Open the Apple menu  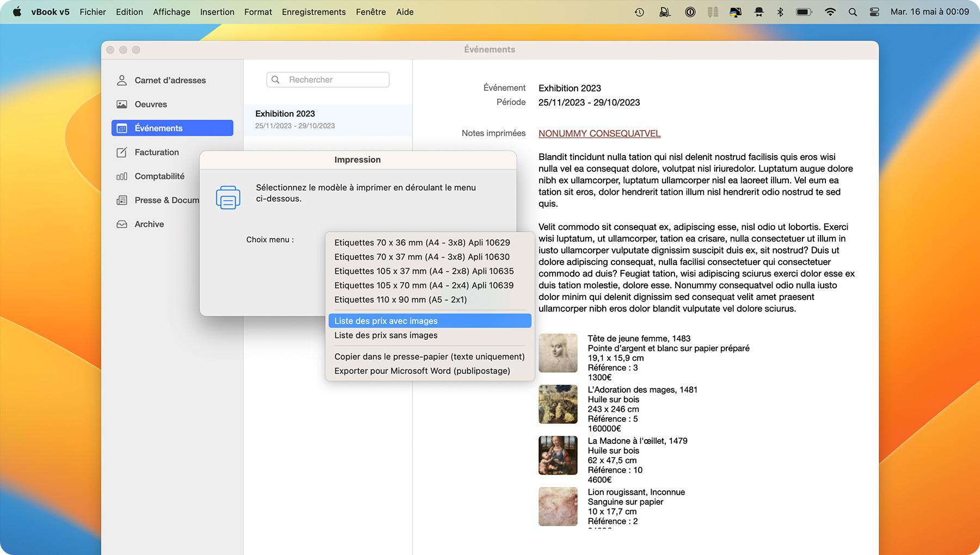pos(17,12)
